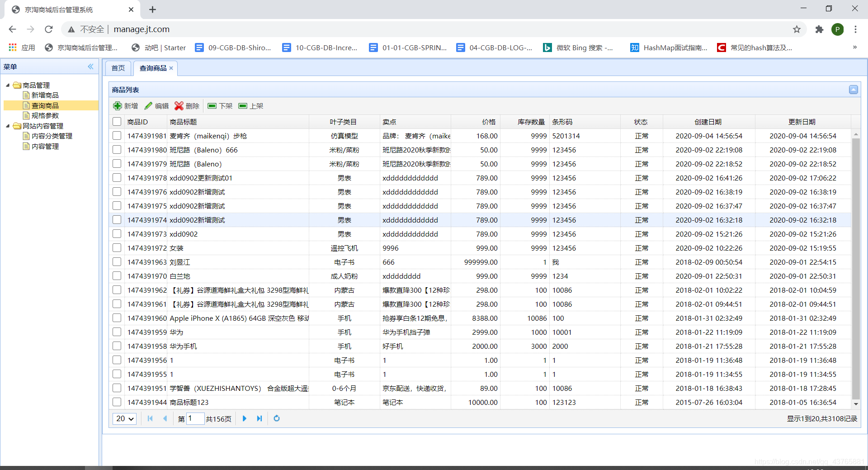Select the 查询商品 tab
This screenshot has width=868, height=470.
(153, 68)
